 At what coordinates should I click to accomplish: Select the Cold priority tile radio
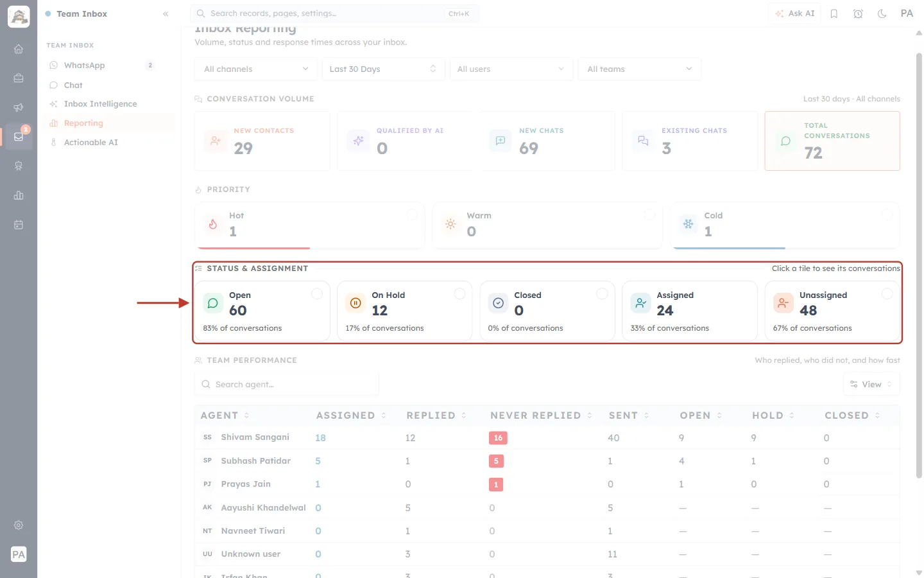tap(887, 215)
